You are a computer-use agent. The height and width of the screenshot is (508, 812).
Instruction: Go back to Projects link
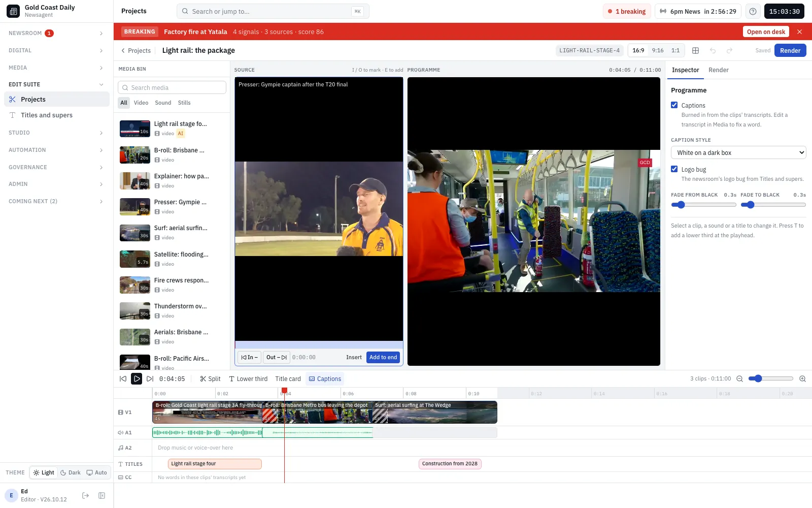(136, 50)
